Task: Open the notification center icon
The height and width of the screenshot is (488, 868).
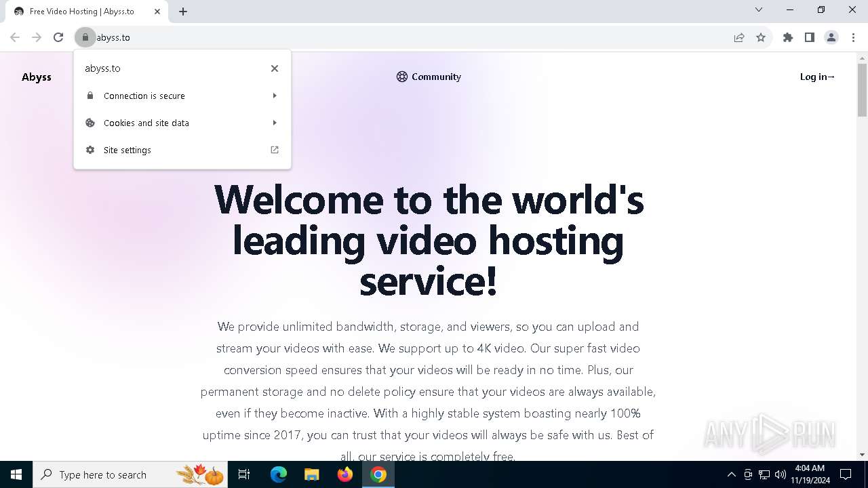Action: click(x=846, y=474)
